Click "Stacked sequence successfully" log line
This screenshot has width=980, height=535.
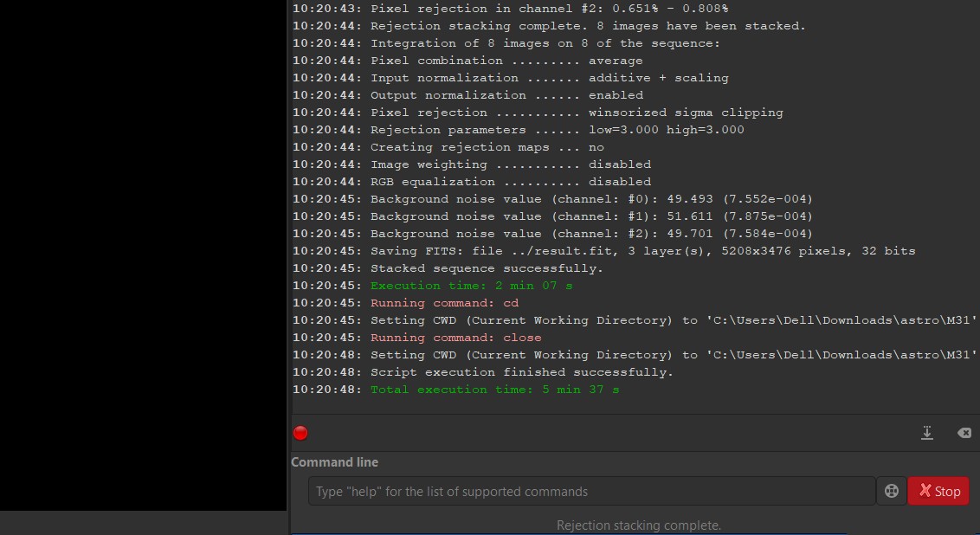point(487,268)
